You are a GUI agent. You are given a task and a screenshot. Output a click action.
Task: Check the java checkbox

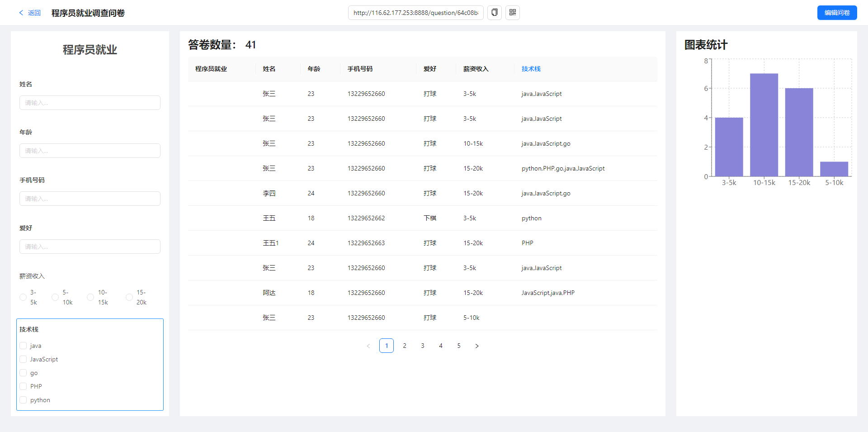[23, 346]
